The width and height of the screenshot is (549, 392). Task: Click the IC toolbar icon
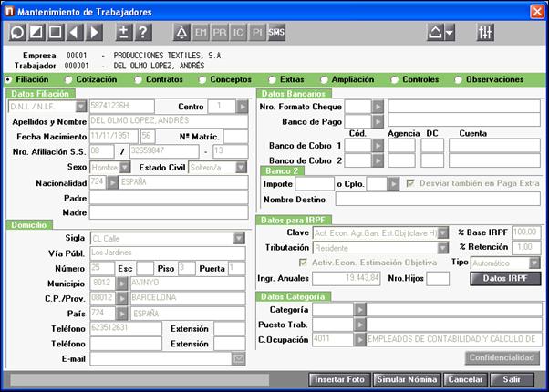(238, 33)
